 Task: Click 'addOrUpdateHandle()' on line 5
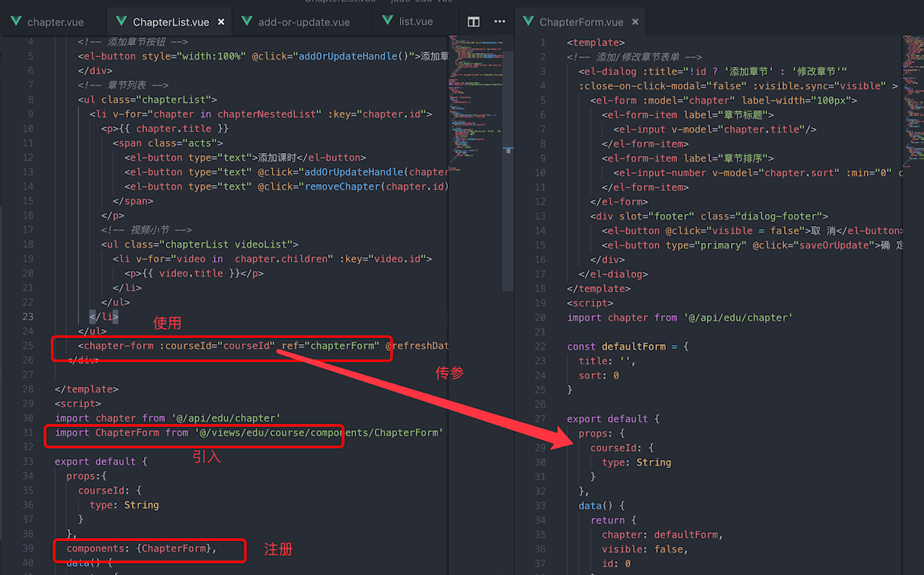[354, 56]
